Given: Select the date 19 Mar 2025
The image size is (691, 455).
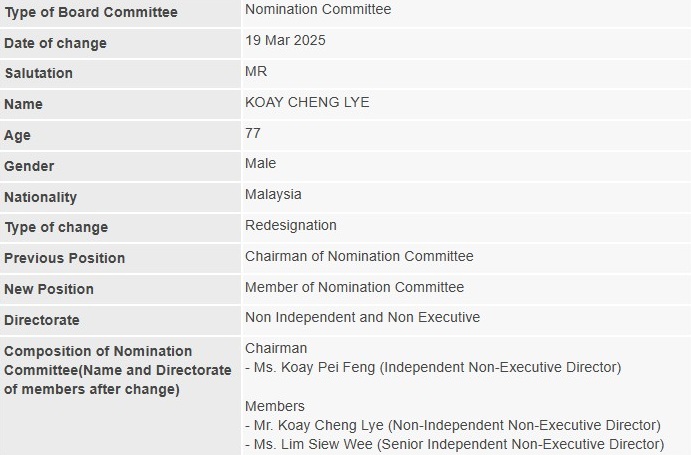Looking at the screenshot, I should point(285,40).
